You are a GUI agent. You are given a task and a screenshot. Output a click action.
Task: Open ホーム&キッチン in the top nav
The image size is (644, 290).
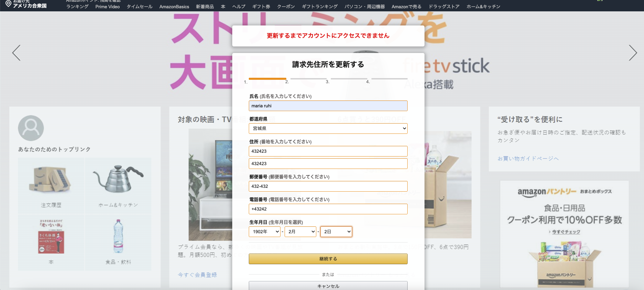pos(483,7)
